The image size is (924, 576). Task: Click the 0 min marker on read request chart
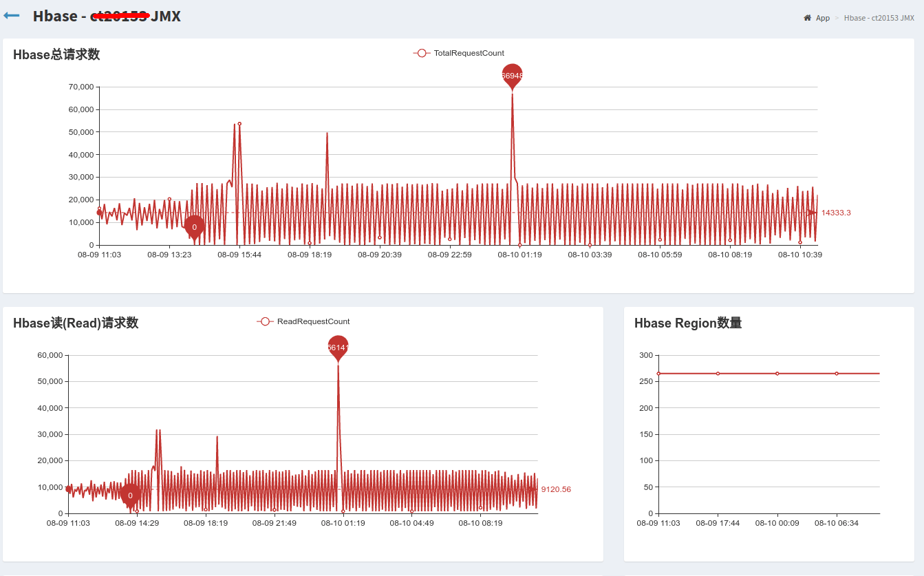click(130, 495)
